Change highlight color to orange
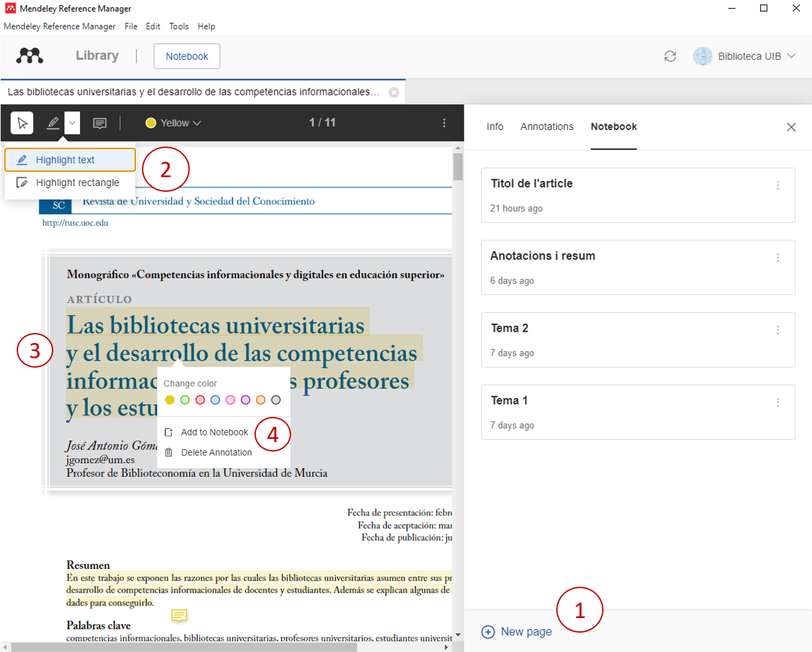812x652 pixels. pyautogui.click(x=260, y=400)
